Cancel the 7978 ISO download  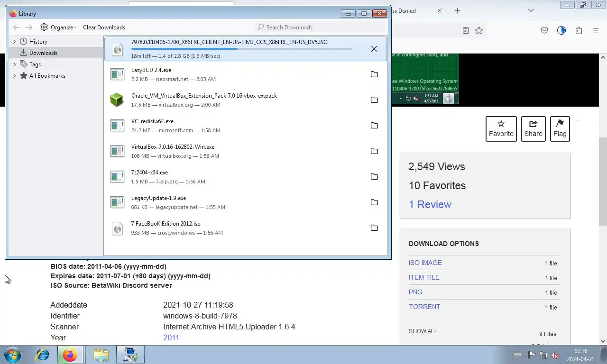coord(374,49)
